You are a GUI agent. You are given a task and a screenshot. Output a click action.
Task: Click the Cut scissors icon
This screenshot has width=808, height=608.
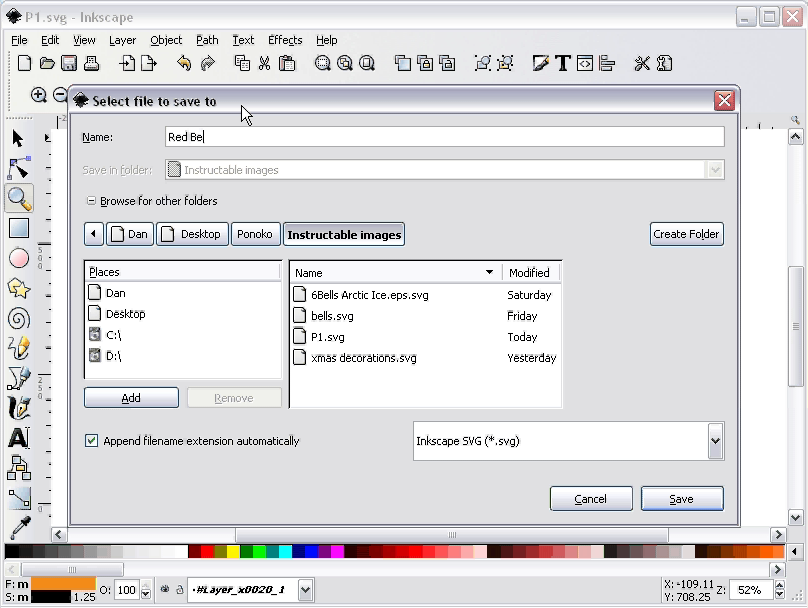(x=264, y=63)
